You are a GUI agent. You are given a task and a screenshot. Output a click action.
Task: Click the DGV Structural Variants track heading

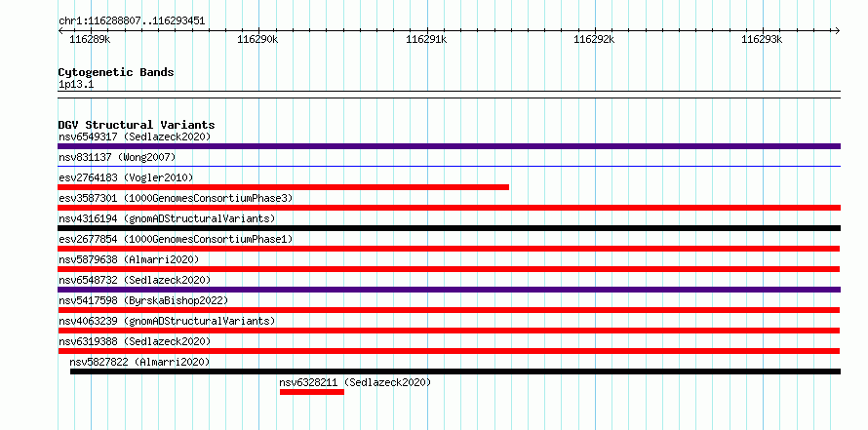[137, 125]
